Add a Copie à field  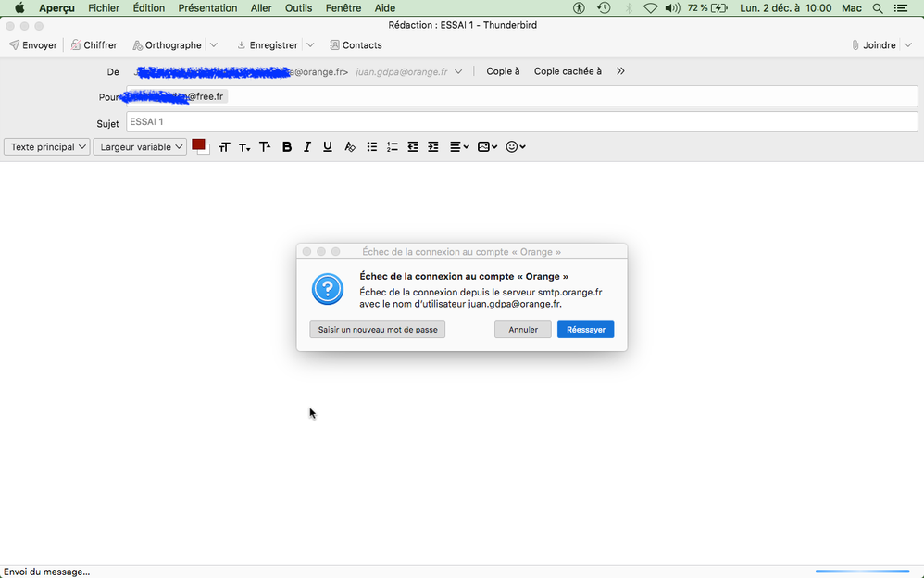(x=503, y=71)
